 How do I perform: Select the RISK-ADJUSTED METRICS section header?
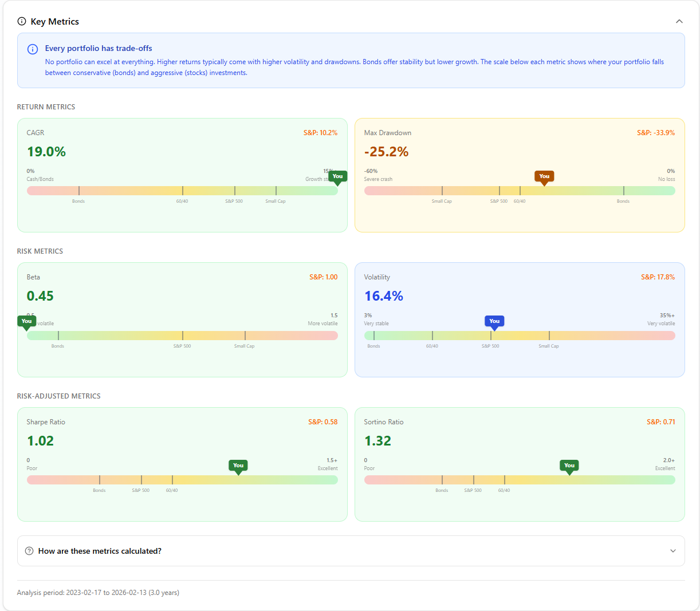60,396
